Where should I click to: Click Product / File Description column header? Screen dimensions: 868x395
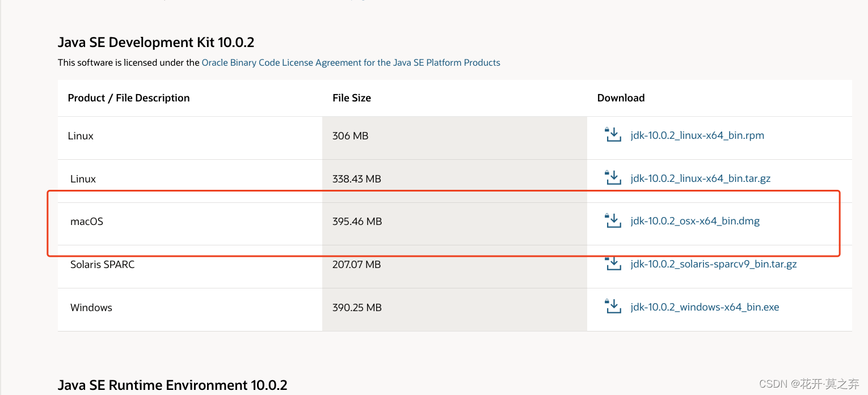pos(129,98)
